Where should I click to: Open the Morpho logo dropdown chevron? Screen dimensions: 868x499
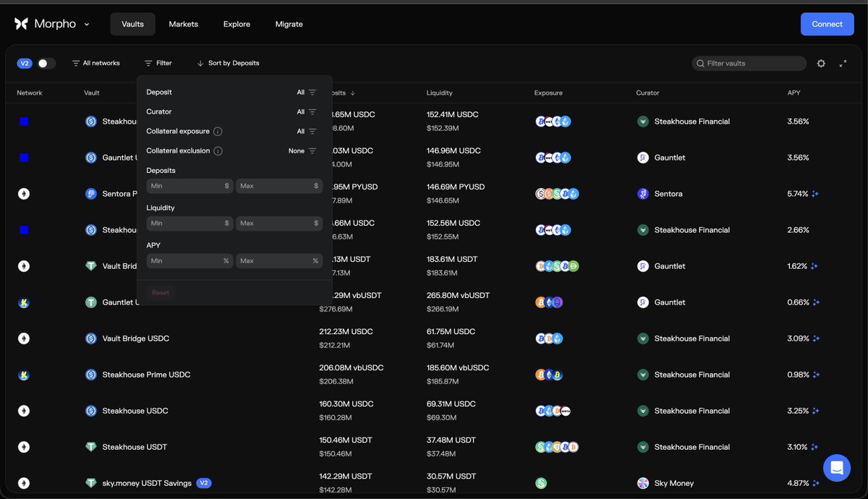pos(87,25)
